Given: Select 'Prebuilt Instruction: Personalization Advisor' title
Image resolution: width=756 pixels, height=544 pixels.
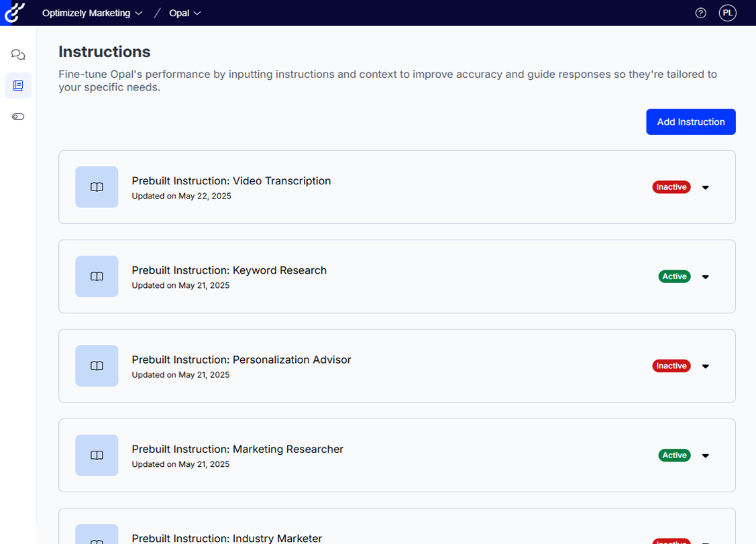Looking at the screenshot, I should coord(241,360).
